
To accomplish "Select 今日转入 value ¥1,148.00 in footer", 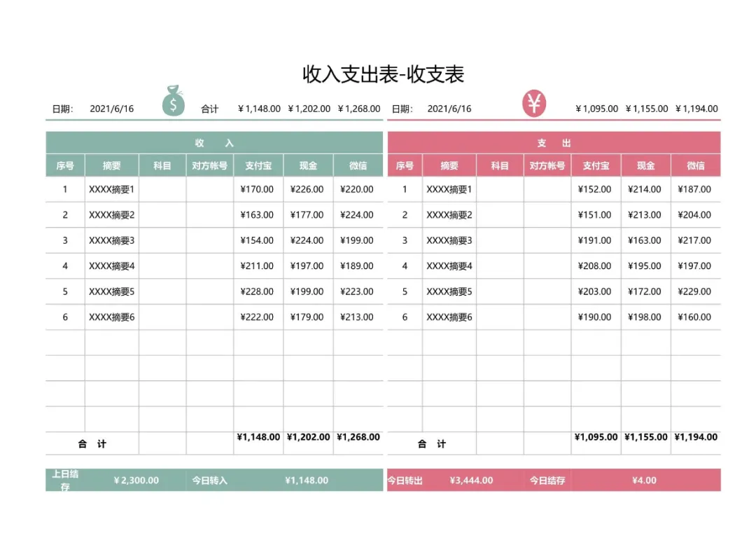I will coord(307,480).
